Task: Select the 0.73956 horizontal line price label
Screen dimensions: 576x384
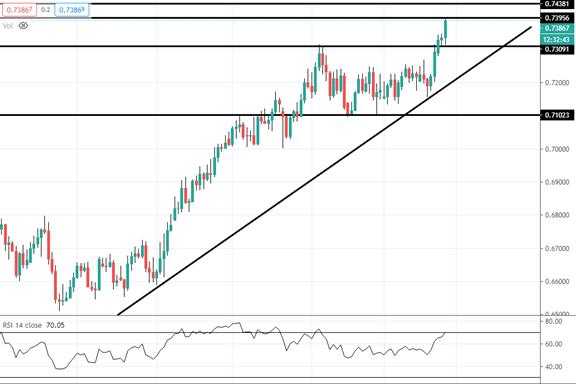Action: 557,18
